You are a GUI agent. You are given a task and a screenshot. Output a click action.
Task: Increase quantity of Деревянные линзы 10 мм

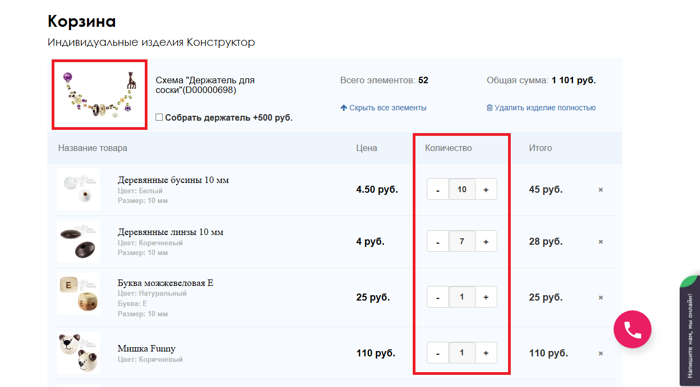click(486, 241)
